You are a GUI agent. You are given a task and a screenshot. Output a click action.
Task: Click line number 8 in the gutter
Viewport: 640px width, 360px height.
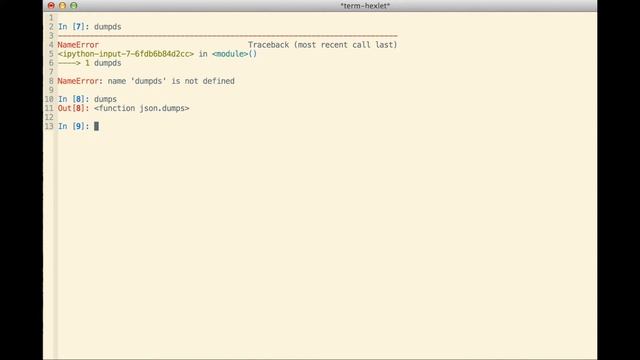51,81
